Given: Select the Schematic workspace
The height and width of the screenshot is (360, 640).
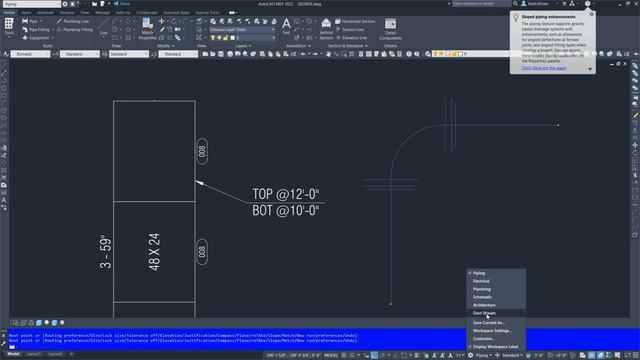Looking at the screenshot, I should click(x=482, y=297).
